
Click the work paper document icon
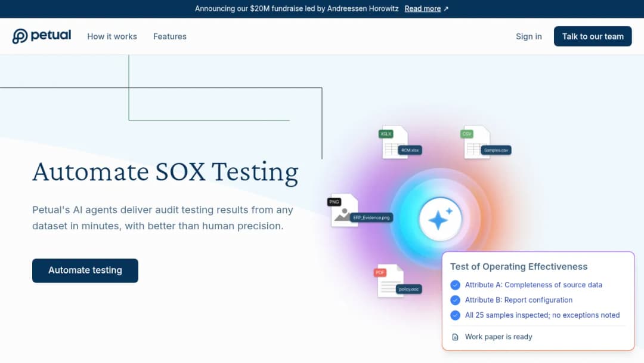point(455,337)
